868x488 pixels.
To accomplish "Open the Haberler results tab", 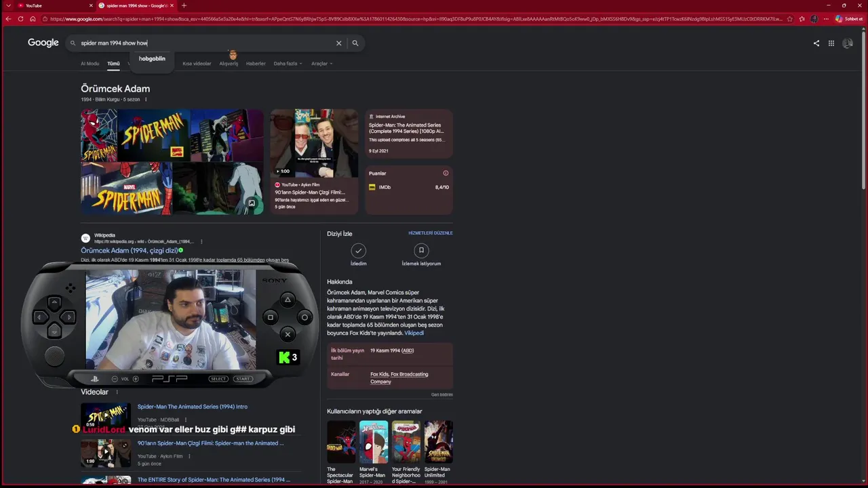I will 256,64.
